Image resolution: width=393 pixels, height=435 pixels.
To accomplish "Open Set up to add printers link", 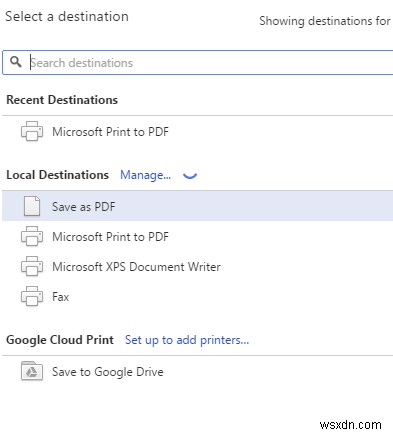I will tap(187, 340).
